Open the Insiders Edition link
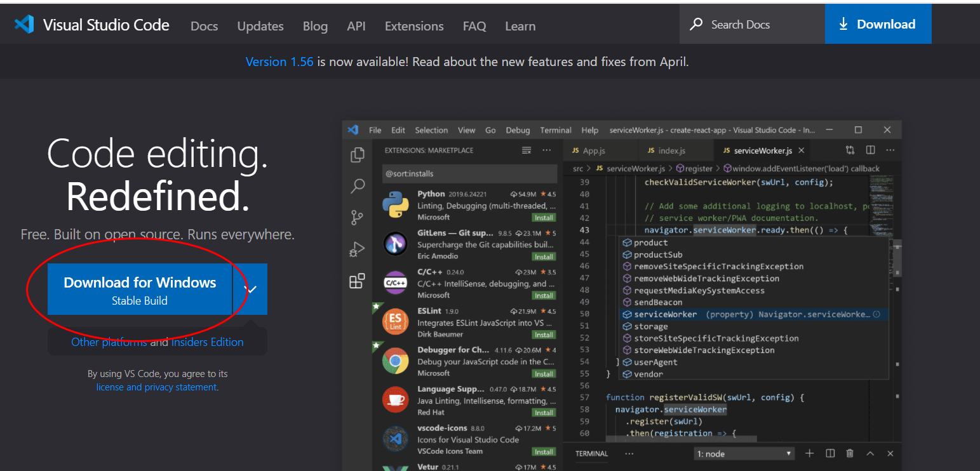Image resolution: width=980 pixels, height=471 pixels. (x=207, y=342)
